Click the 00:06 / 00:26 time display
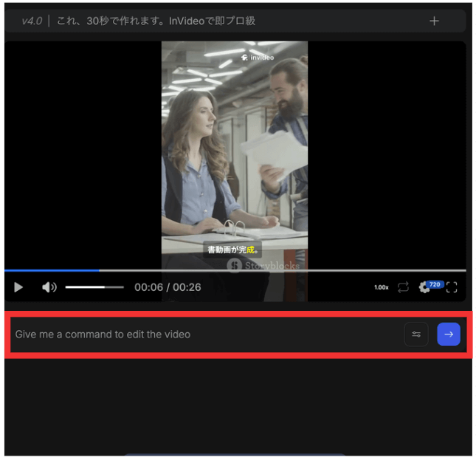This screenshot has width=476, height=460. [x=168, y=287]
